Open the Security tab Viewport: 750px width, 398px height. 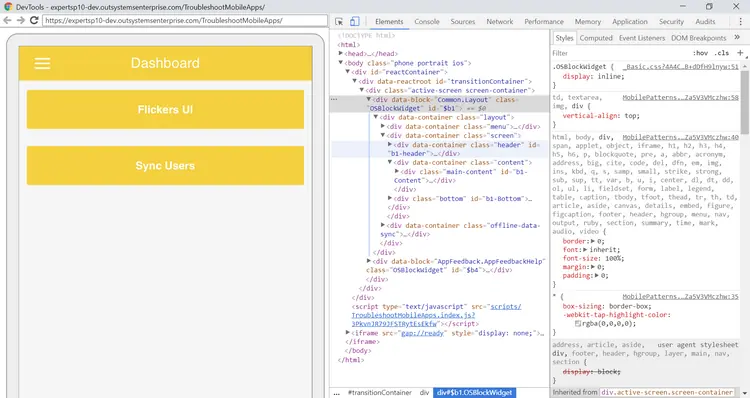click(x=671, y=22)
